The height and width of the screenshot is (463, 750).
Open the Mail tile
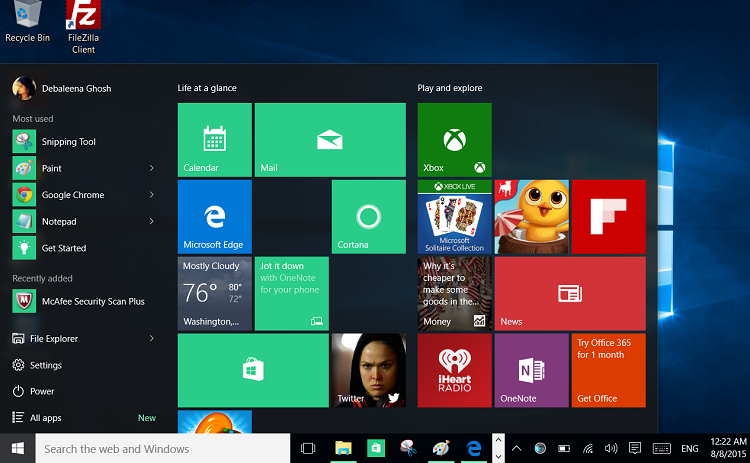tap(330, 140)
